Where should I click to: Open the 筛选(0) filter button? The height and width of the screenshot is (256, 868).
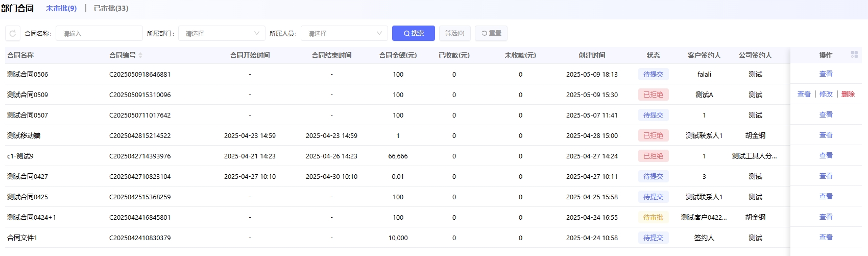click(x=454, y=33)
